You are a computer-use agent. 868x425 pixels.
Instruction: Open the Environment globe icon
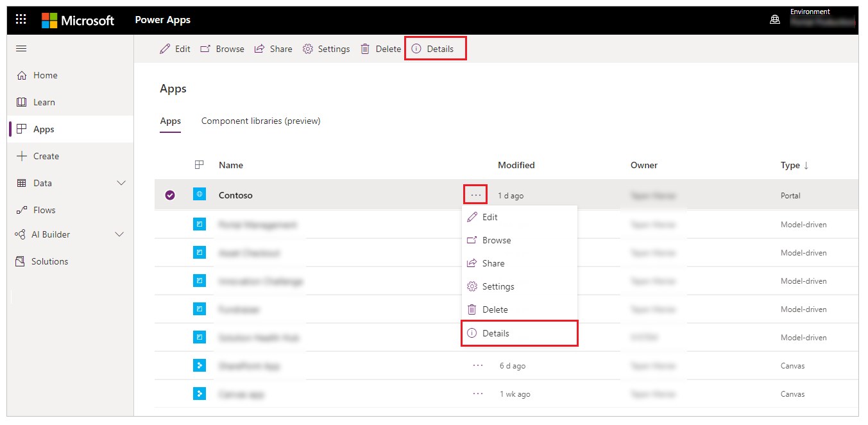(775, 20)
